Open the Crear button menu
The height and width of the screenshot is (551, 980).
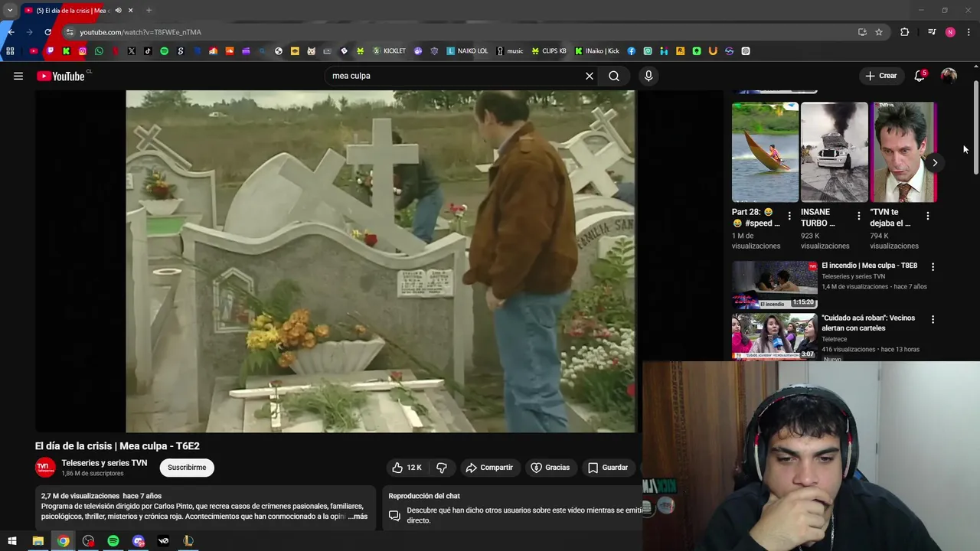pyautogui.click(x=881, y=76)
